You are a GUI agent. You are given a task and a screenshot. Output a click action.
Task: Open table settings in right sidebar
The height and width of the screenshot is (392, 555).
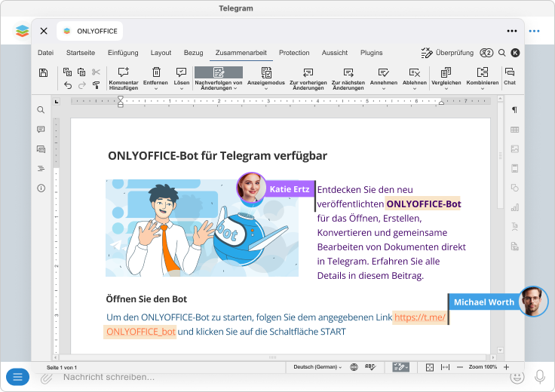click(x=514, y=130)
